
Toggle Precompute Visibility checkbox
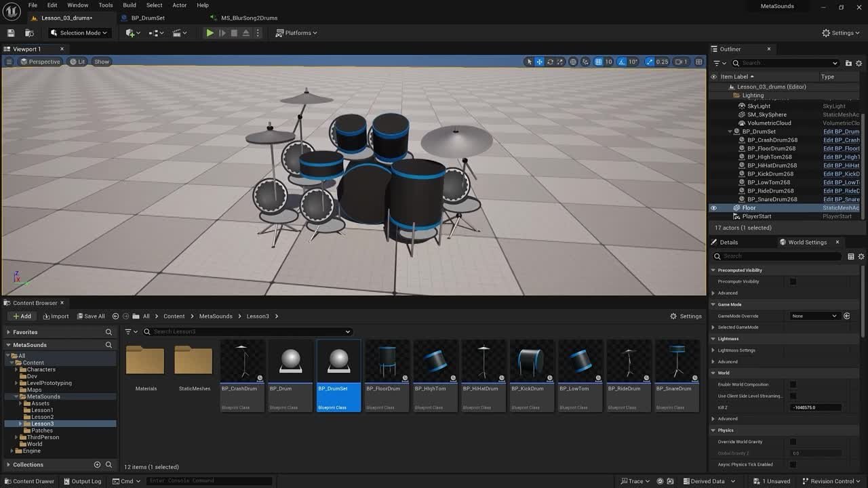point(793,281)
